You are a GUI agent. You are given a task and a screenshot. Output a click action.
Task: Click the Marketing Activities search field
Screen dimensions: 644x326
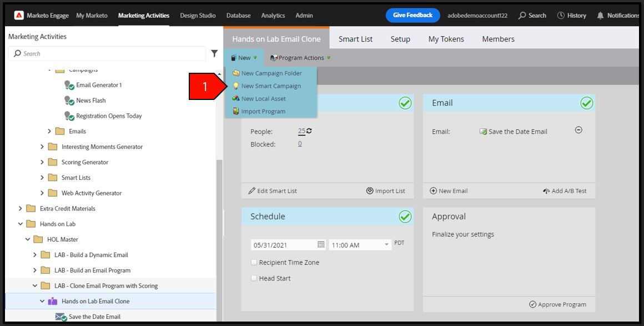pos(107,53)
